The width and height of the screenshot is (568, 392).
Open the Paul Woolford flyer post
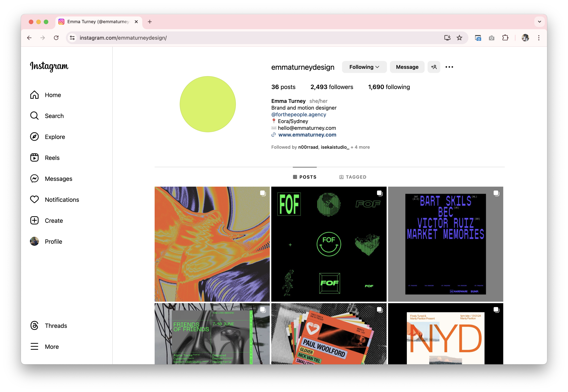pyautogui.click(x=329, y=334)
